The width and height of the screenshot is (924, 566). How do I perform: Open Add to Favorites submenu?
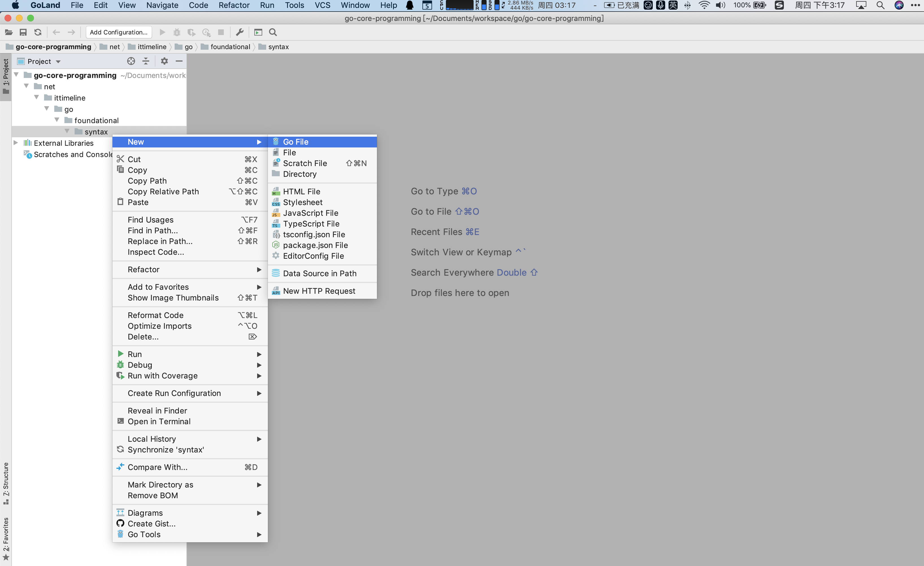[x=190, y=287]
